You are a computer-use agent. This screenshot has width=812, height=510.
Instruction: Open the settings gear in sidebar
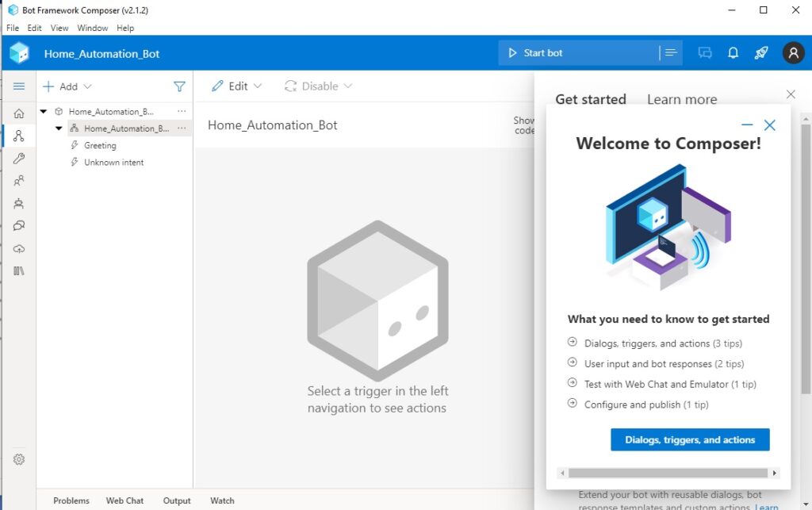pyautogui.click(x=19, y=459)
